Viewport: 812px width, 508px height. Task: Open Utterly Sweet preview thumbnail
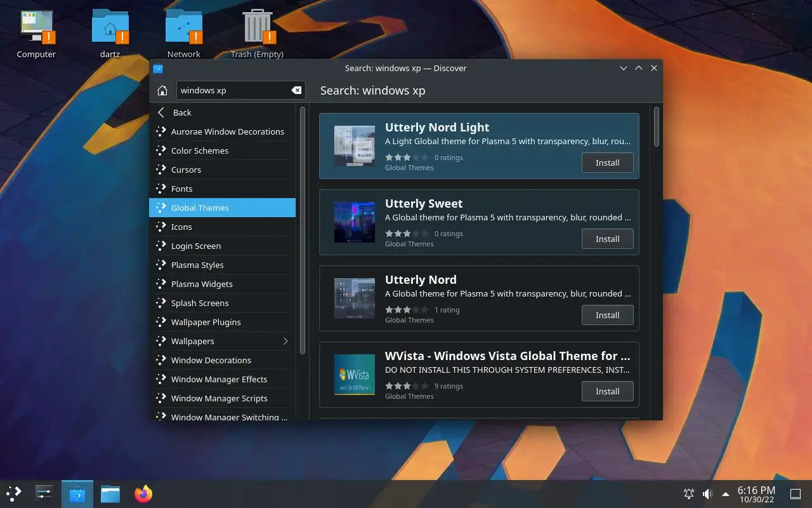(355, 222)
